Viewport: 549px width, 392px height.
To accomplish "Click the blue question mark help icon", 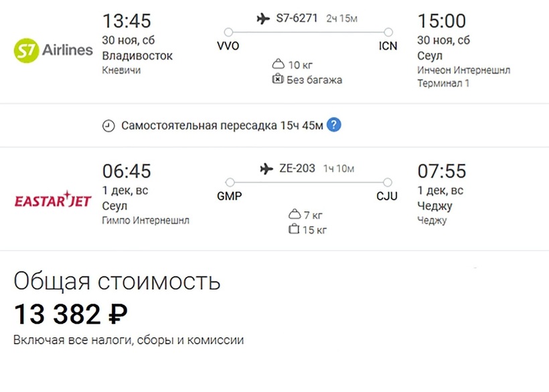I will click(x=334, y=125).
